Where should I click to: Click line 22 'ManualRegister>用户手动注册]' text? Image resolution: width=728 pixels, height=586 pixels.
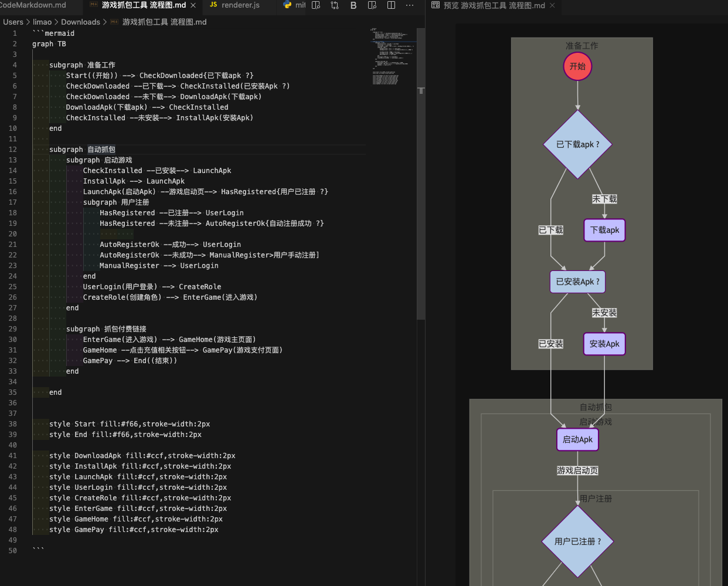click(264, 255)
